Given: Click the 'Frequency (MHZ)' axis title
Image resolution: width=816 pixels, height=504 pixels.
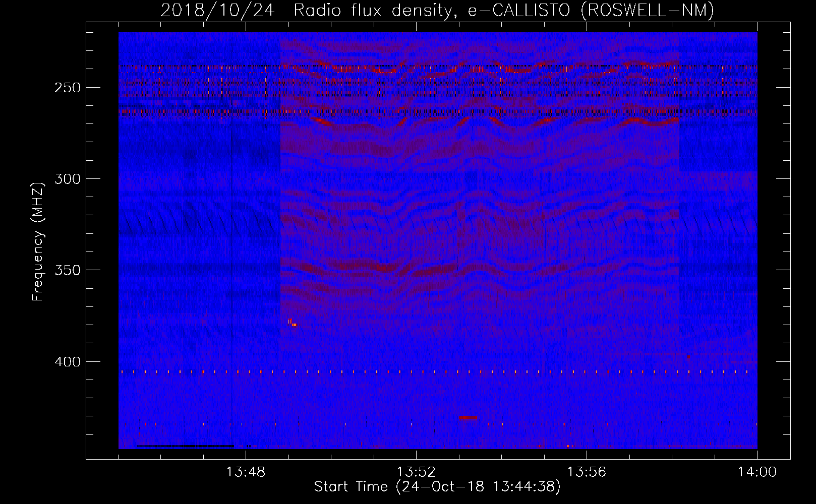Looking at the screenshot, I should point(38,241).
